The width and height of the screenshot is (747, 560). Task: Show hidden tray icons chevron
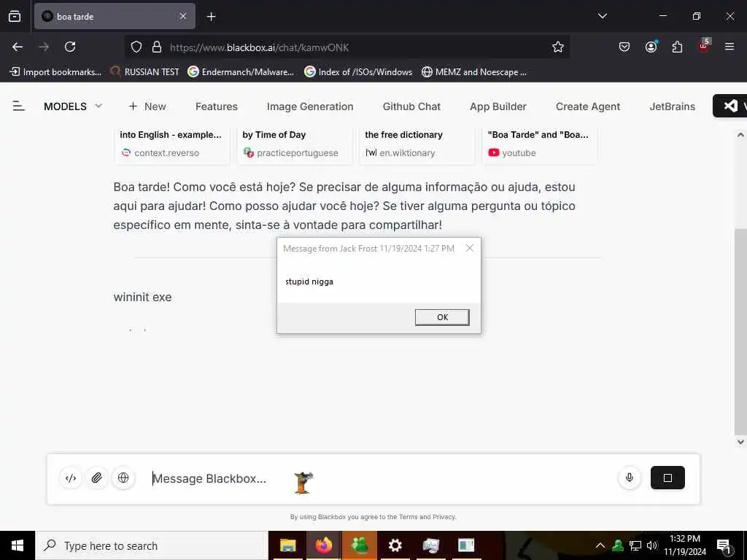tap(600, 545)
